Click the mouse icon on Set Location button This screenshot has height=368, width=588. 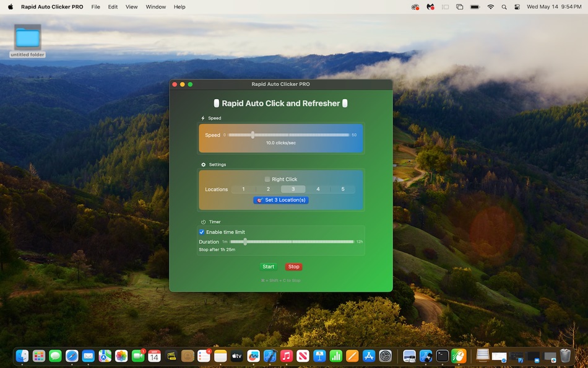click(x=259, y=199)
